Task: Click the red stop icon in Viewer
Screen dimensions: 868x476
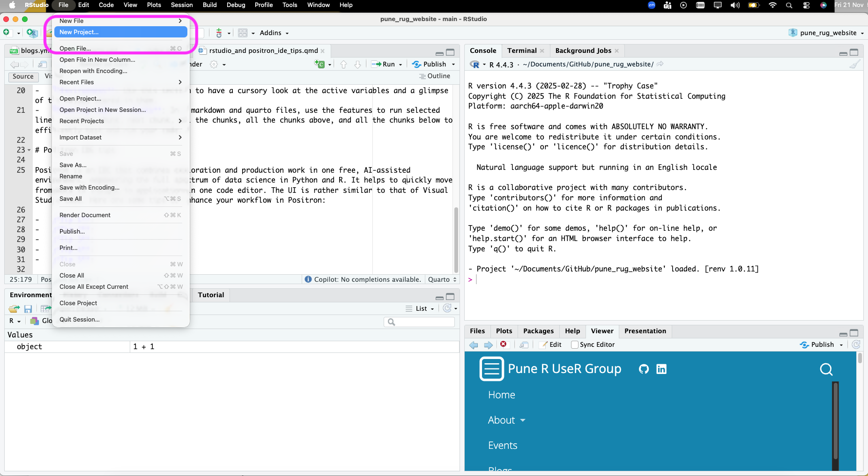Action: coord(504,344)
